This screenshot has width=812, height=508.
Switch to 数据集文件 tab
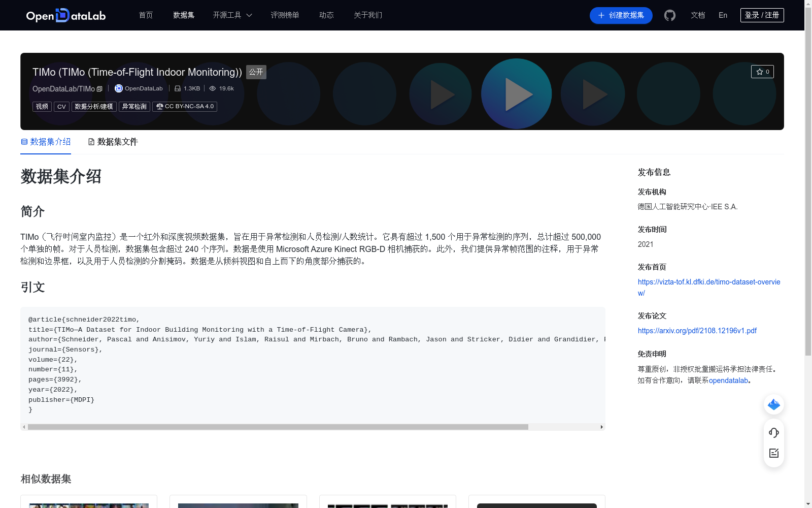click(x=113, y=142)
